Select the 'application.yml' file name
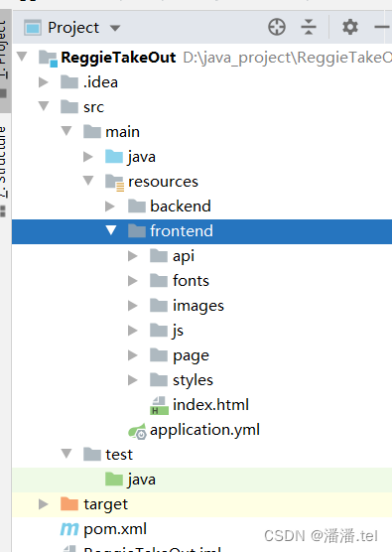 204,430
